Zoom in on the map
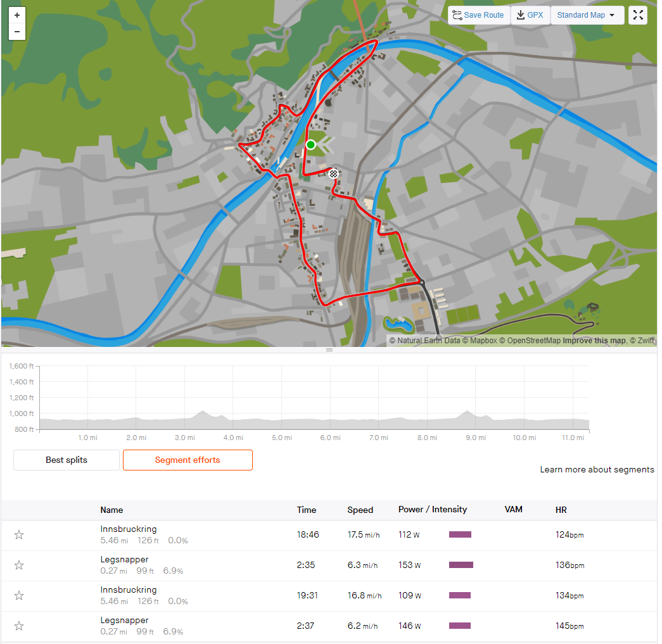The height and width of the screenshot is (644, 662). pyautogui.click(x=17, y=15)
